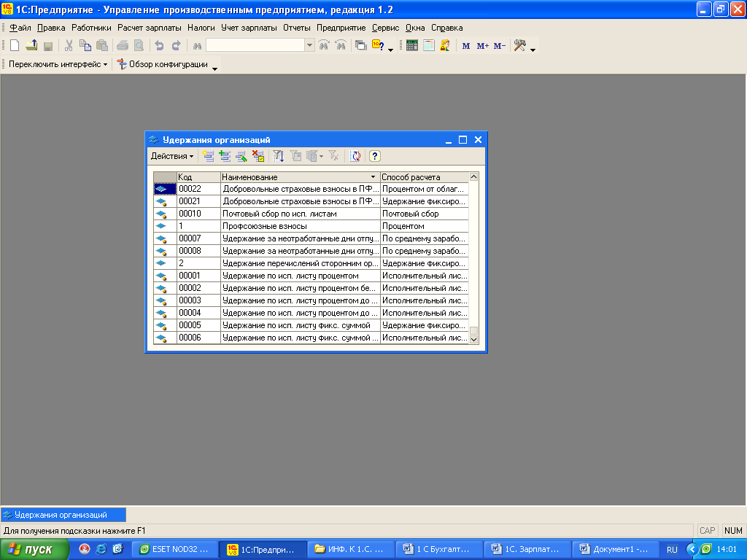747x560 pixels.
Task: Expand the search text combo box arrow
Action: [x=309, y=45]
